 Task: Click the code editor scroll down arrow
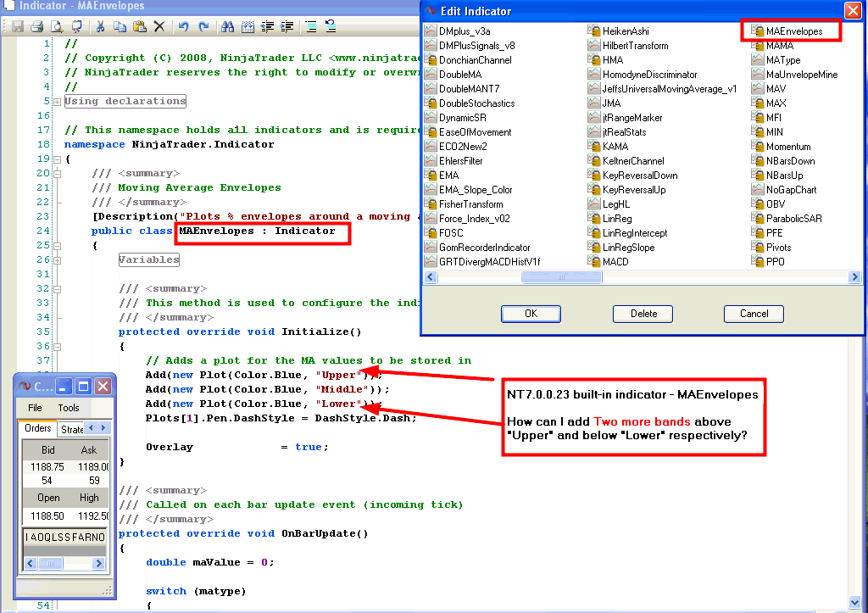tap(854, 603)
